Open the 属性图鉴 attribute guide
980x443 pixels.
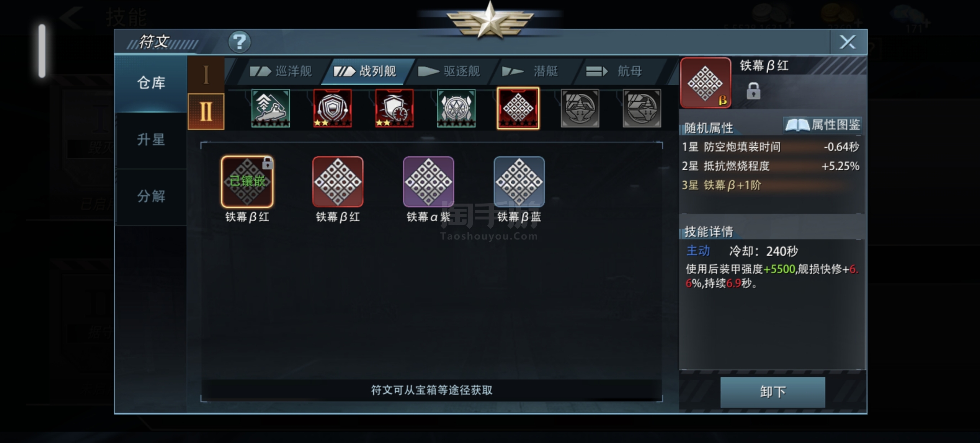click(823, 125)
